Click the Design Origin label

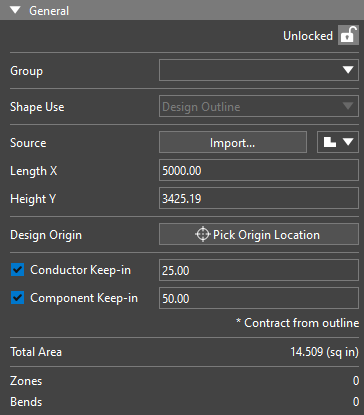click(46, 235)
